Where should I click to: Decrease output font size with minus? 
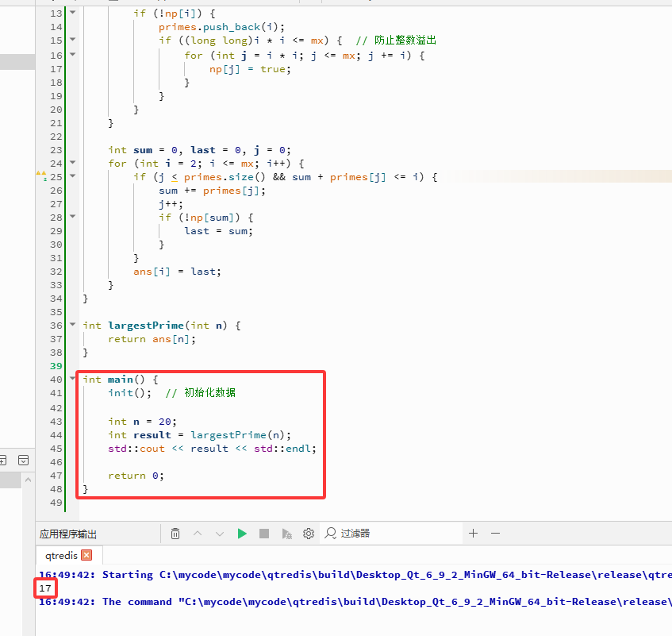tap(495, 533)
